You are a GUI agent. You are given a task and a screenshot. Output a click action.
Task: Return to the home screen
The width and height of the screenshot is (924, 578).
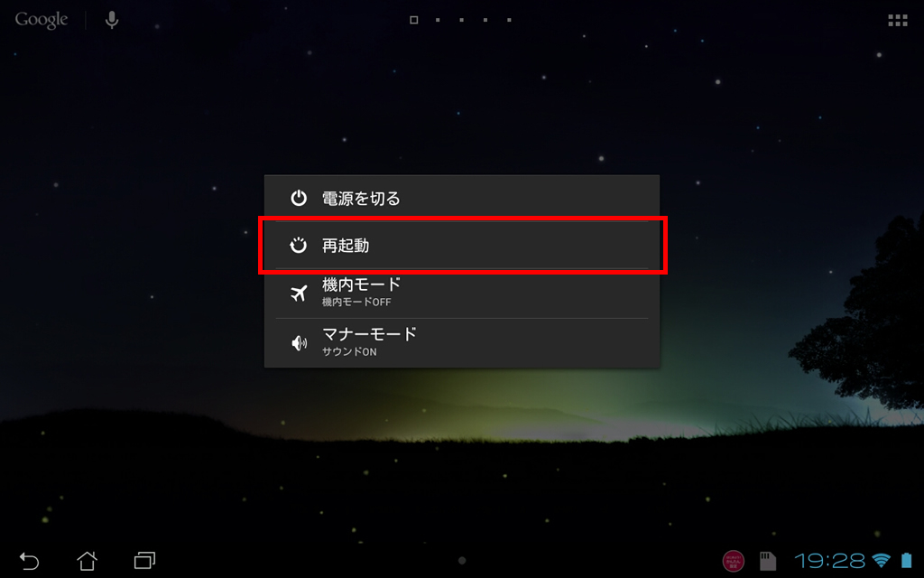coord(88,560)
